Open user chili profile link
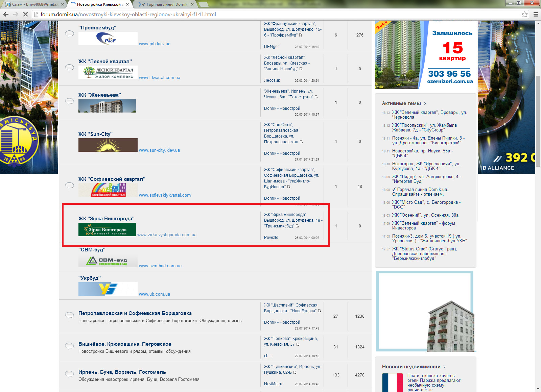541x392 pixels. (268, 356)
